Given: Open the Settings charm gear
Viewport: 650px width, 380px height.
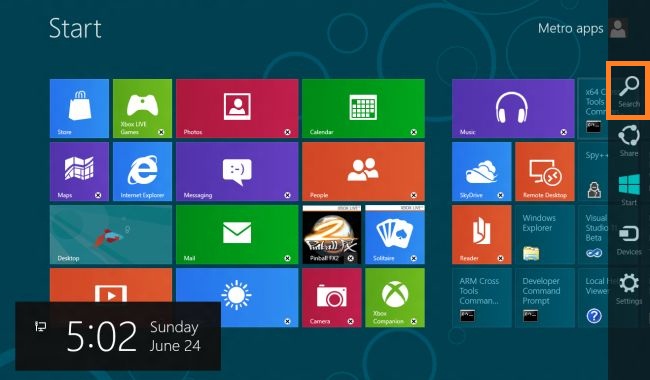Looking at the screenshot, I should [629, 289].
